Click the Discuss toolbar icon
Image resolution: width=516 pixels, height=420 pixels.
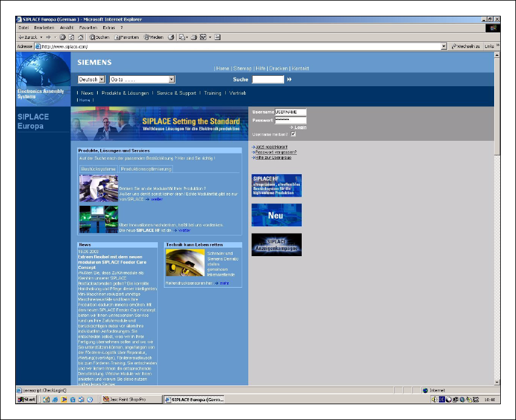pyautogui.click(x=217, y=37)
